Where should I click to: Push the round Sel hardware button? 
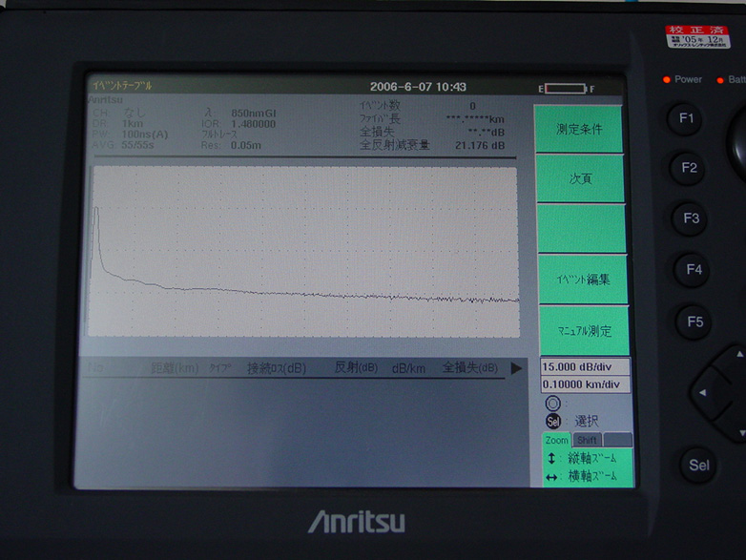(698, 466)
